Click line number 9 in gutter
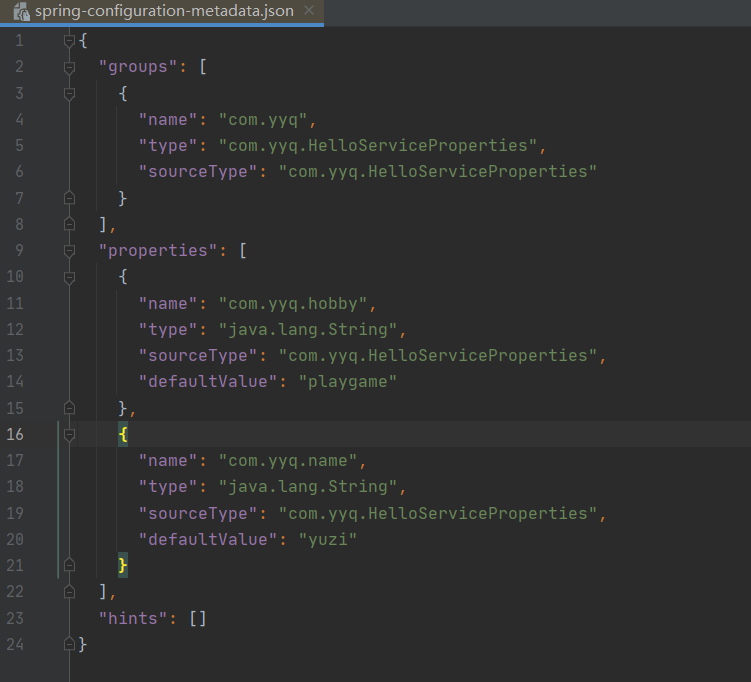The width and height of the screenshot is (751, 682). coord(19,250)
